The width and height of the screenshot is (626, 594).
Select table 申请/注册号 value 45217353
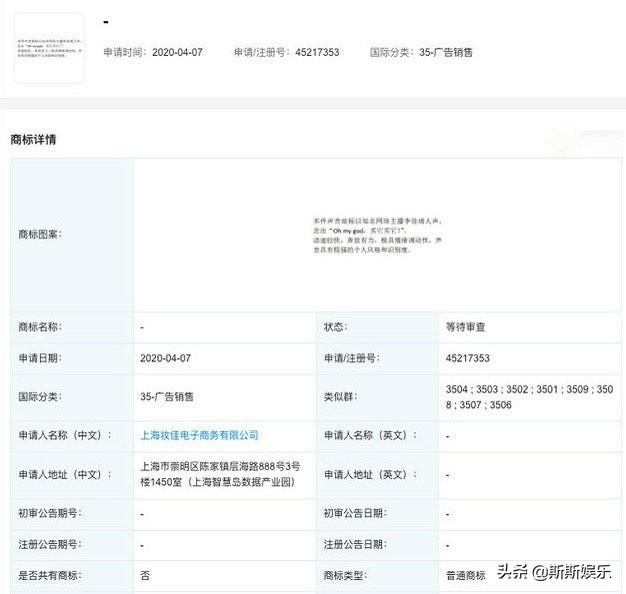click(468, 358)
